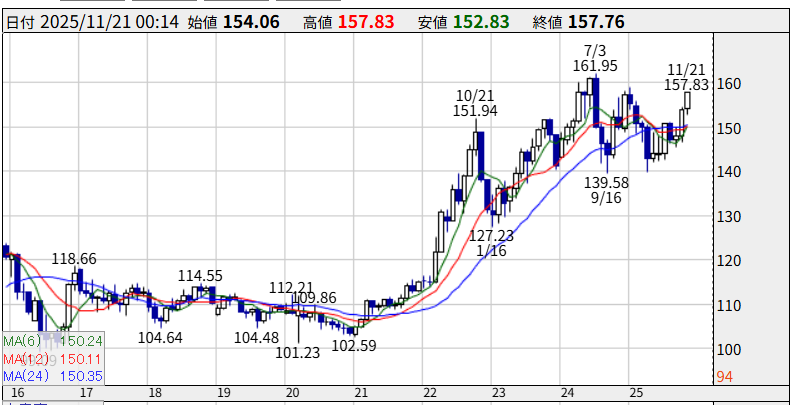This screenshot has height=405, width=794.
Task: Click the 1/16 low annotation 127.23
Action: 491,236
